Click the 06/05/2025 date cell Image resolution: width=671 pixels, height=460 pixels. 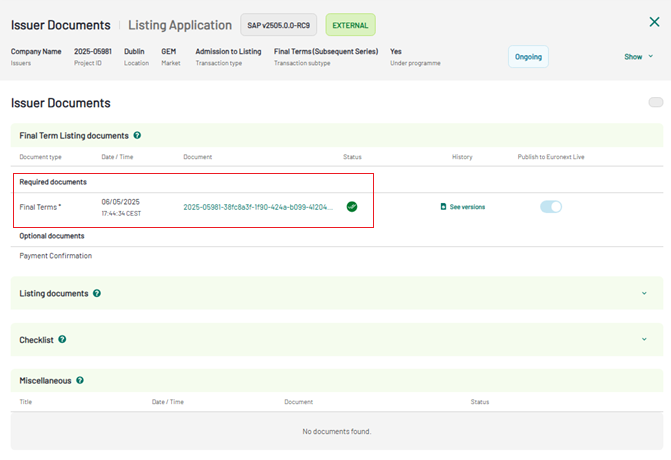point(121,202)
